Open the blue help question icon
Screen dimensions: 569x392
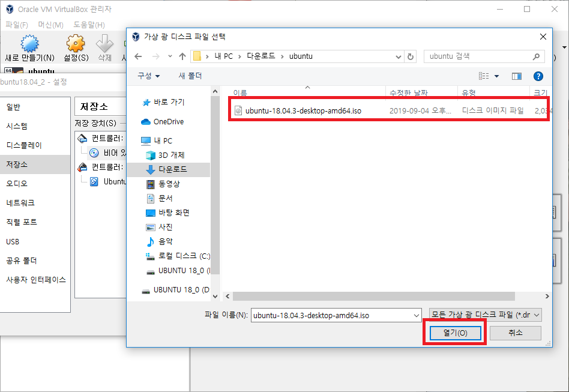[x=538, y=76]
